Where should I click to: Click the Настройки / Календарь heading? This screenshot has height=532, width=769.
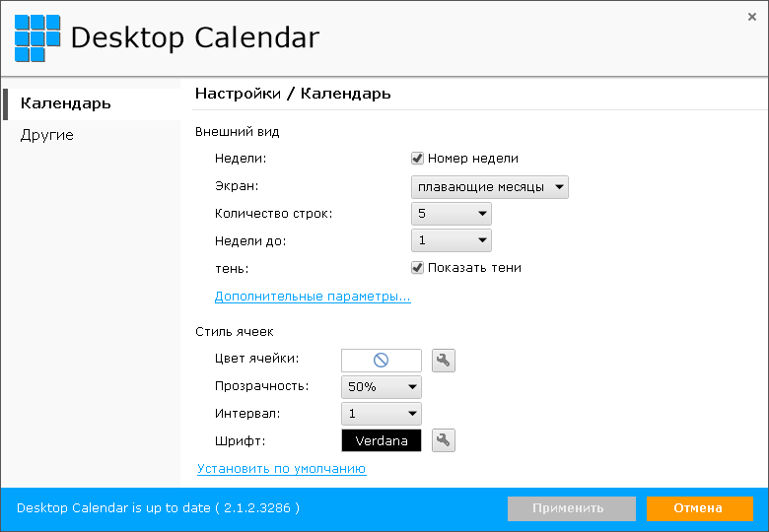tap(293, 94)
